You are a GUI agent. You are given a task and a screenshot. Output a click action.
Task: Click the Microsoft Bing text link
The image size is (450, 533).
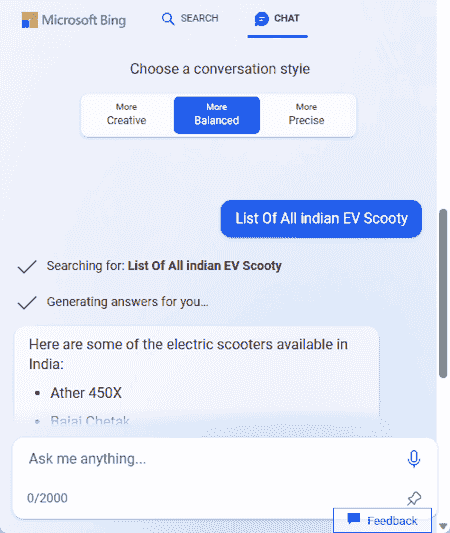84,20
